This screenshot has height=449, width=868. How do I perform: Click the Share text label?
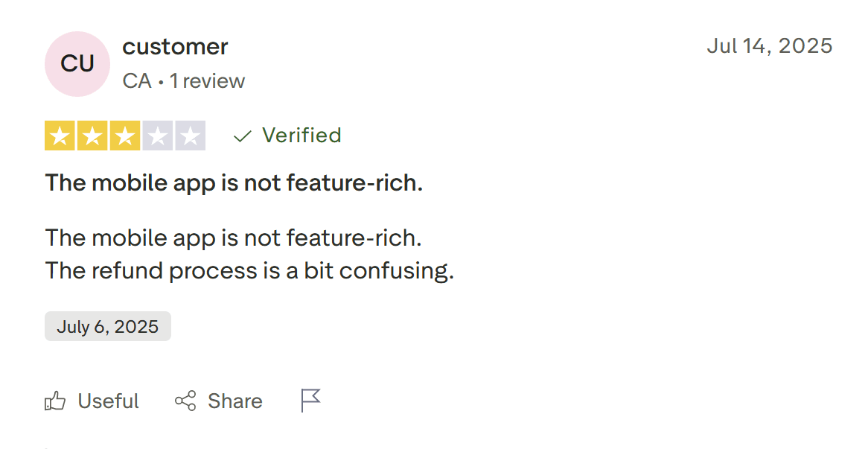234,401
